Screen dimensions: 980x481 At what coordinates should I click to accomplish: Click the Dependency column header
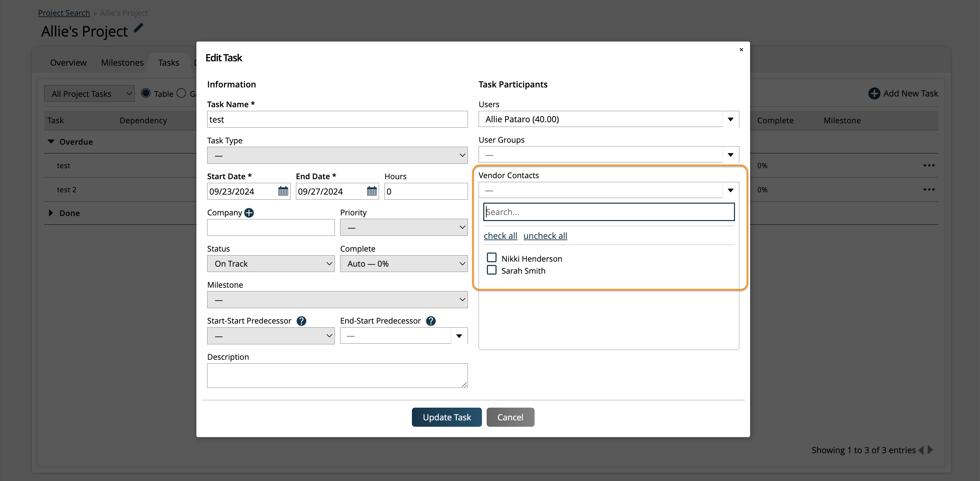point(143,121)
